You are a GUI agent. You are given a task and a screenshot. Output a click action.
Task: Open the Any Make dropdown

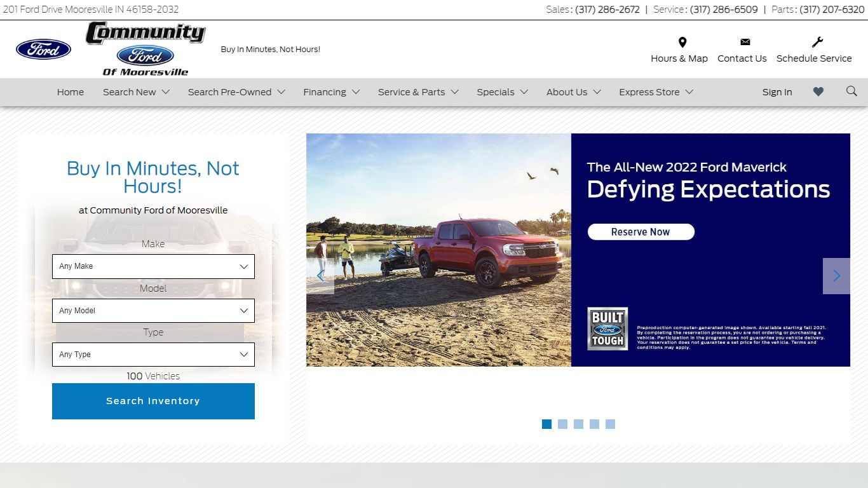click(x=153, y=267)
